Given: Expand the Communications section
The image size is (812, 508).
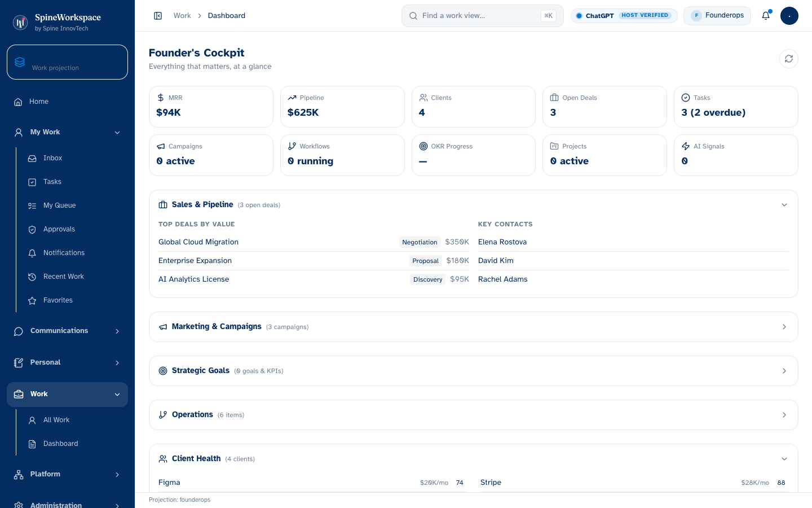Looking at the screenshot, I should 67,331.
